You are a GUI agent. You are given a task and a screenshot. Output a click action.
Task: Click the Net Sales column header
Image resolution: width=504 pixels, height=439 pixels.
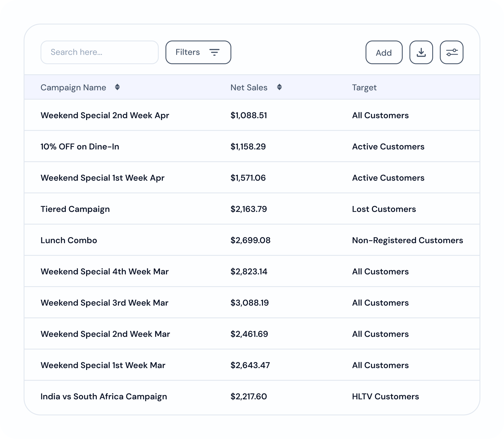tap(249, 87)
